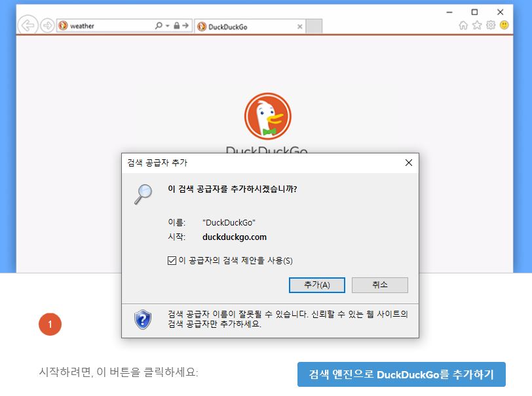Click the duckduckgo.com text in dialog
This screenshot has width=532, height=396.
[235, 237]
